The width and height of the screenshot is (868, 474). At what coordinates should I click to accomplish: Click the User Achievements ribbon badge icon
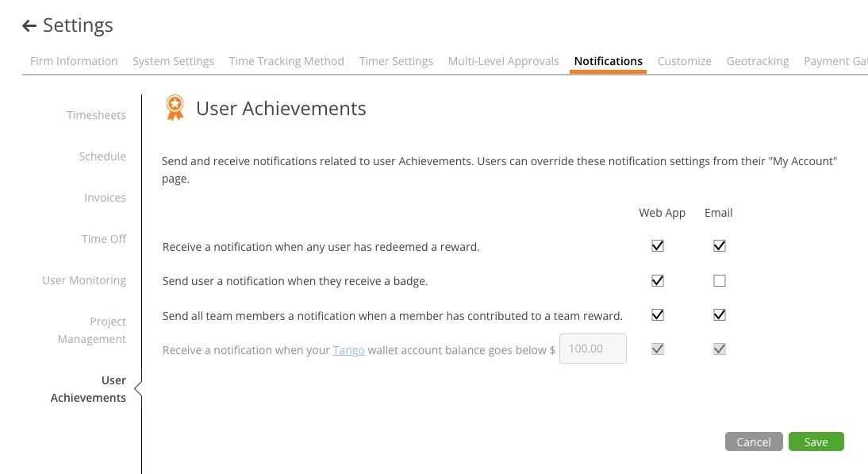click(175, 107)
